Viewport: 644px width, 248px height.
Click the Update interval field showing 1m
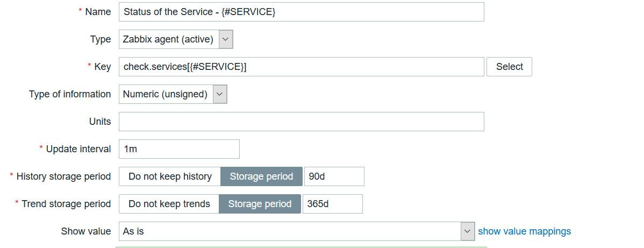tap(179, 149)
